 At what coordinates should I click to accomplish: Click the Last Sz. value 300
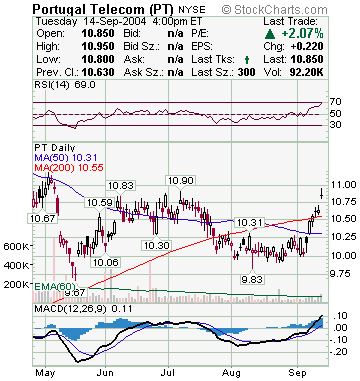246,72
